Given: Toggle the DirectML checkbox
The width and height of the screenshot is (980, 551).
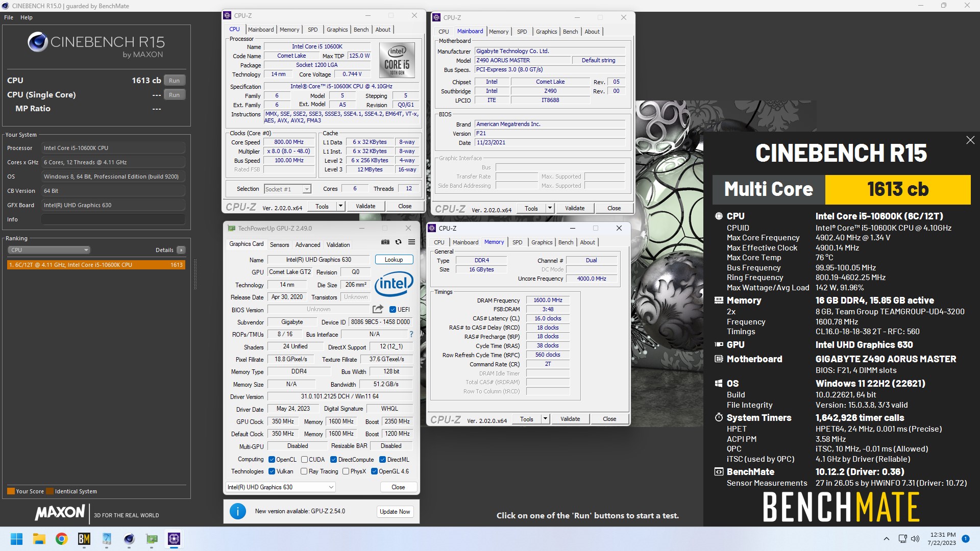Looking at the screenshot, I should [382, 460].
